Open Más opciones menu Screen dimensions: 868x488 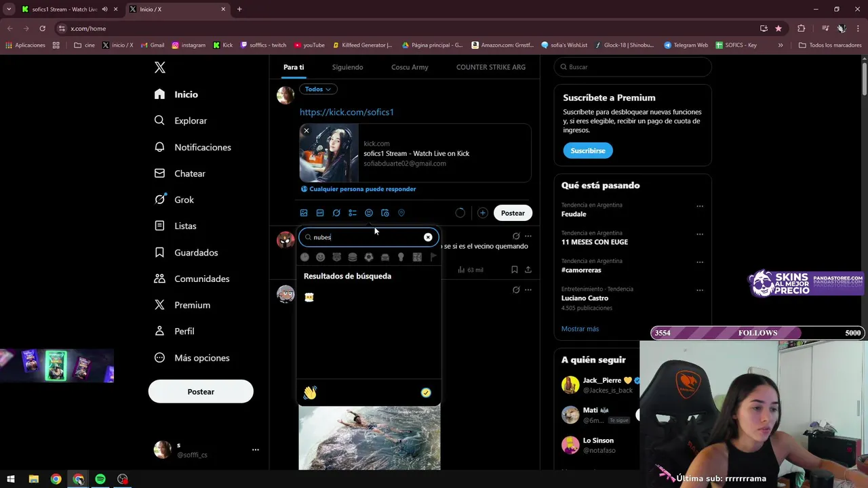(x=192, y=358)
